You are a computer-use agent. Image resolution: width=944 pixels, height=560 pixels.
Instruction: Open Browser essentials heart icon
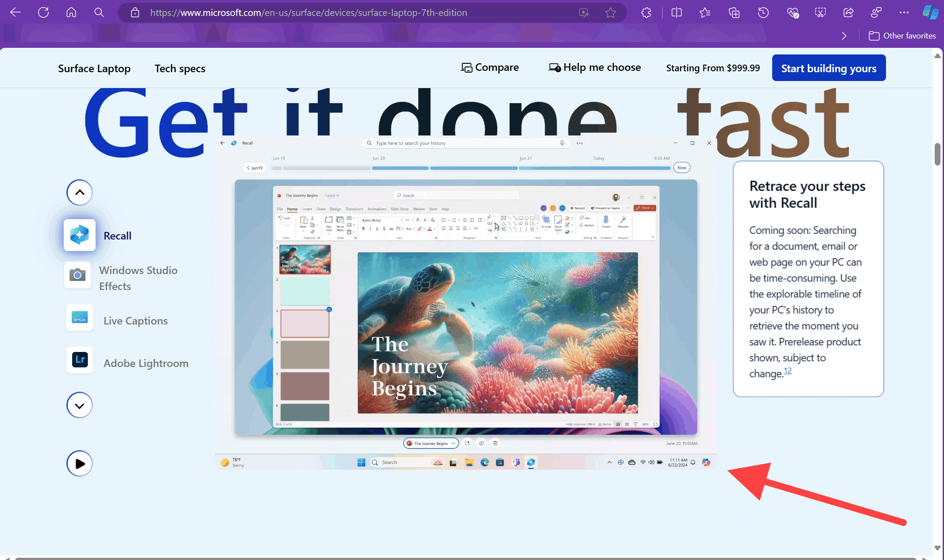click(x=793, y=13)
